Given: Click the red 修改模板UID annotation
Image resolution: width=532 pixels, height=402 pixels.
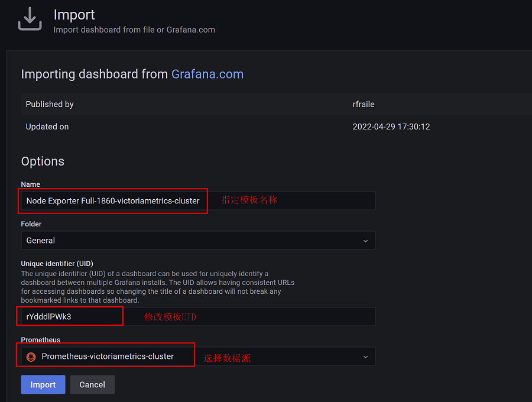Looking at the screenshot, I should point(170,317).
